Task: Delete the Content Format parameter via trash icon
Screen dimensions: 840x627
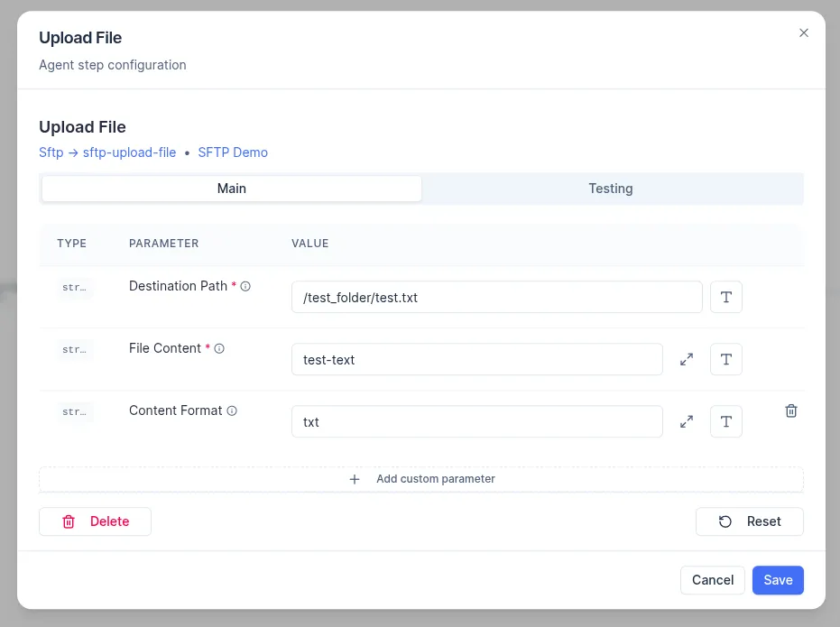Action: click(x=791, y=410)
